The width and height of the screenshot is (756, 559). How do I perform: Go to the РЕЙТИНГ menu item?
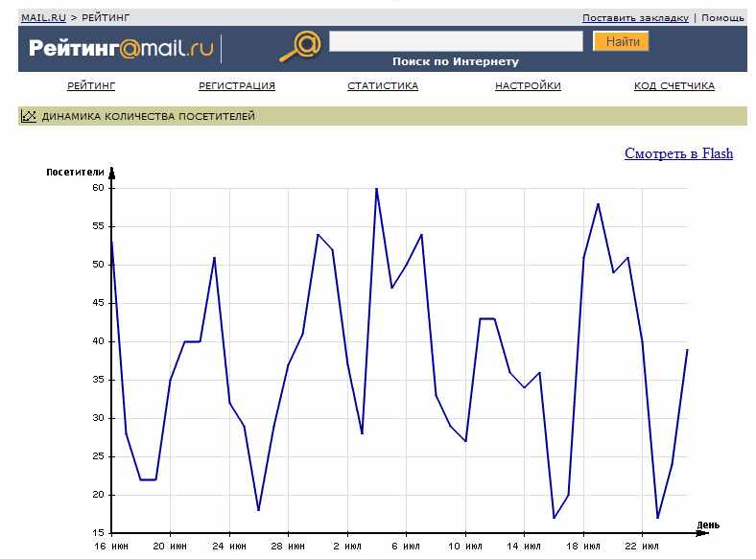click(x=91, y=85)
